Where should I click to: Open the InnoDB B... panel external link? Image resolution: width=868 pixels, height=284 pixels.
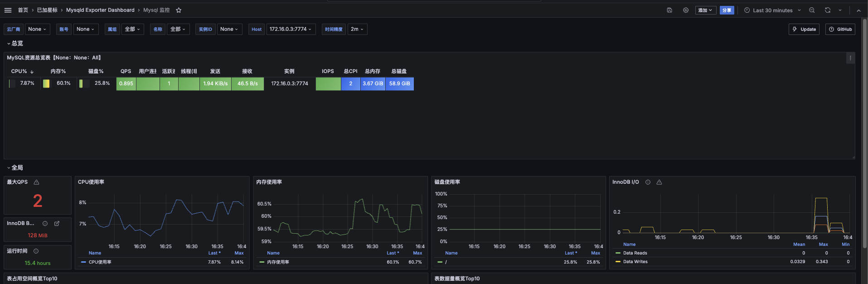57,223
